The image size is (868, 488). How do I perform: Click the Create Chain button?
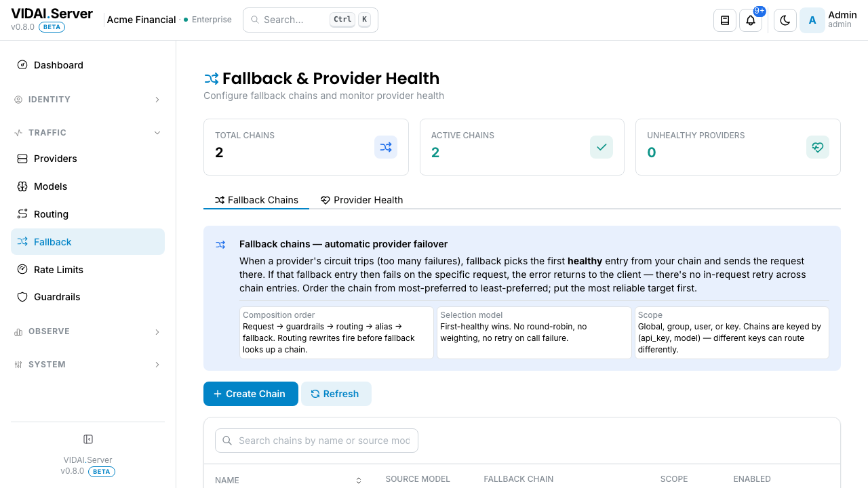[251, 394]
